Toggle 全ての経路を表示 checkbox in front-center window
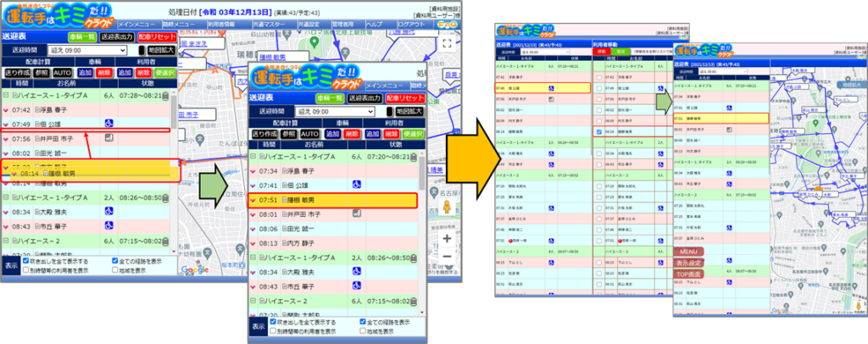The width and height of the screenshot is (868, 344). pyautogui.click(x=363, y=321)
